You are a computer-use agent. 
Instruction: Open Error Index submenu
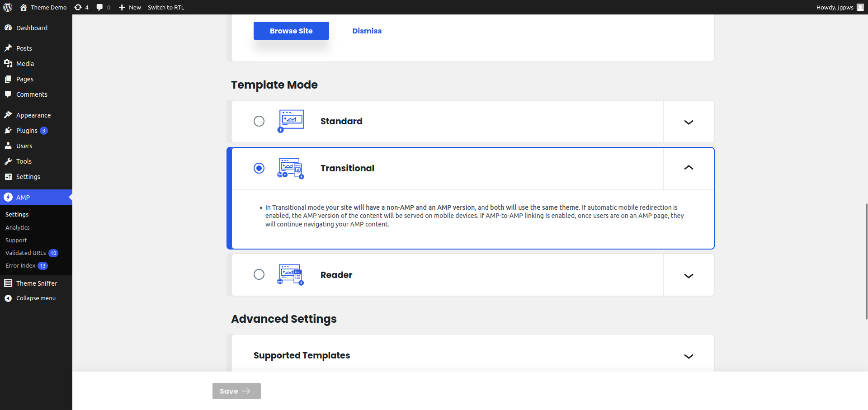(x=20, y=265)
